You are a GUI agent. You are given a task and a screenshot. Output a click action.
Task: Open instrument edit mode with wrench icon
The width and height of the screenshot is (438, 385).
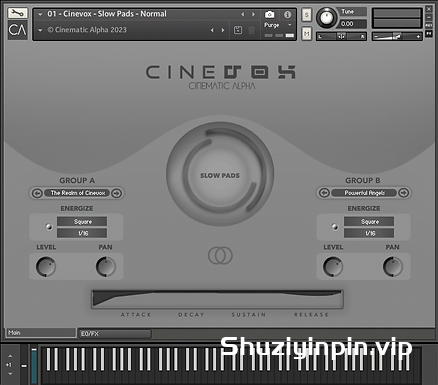pyautogui.click(x=17, y=13)
